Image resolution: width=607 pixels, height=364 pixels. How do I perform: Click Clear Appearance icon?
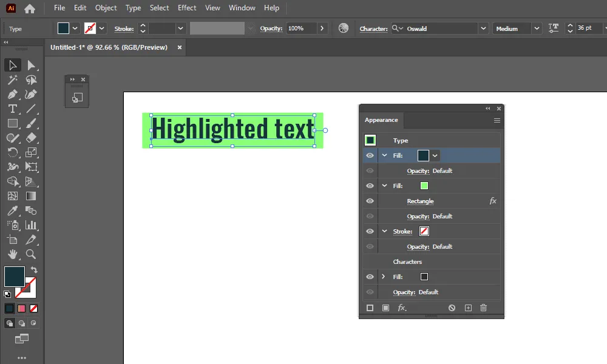452,308
